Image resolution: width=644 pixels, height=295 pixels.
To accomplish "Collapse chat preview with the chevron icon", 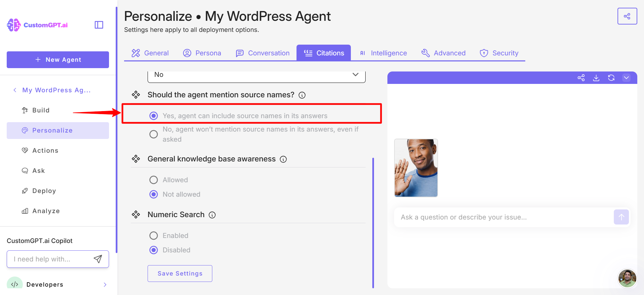I will [626, 78].
